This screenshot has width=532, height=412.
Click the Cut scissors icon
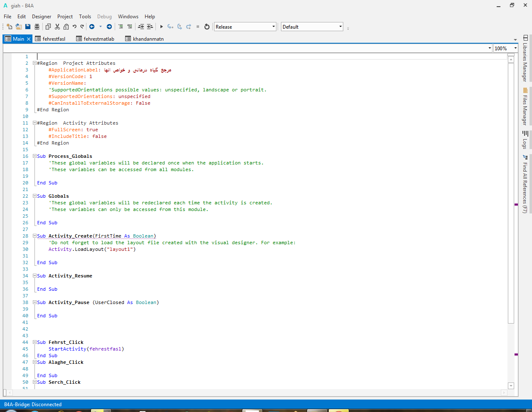pyautogui.click(x=57, y=27)
